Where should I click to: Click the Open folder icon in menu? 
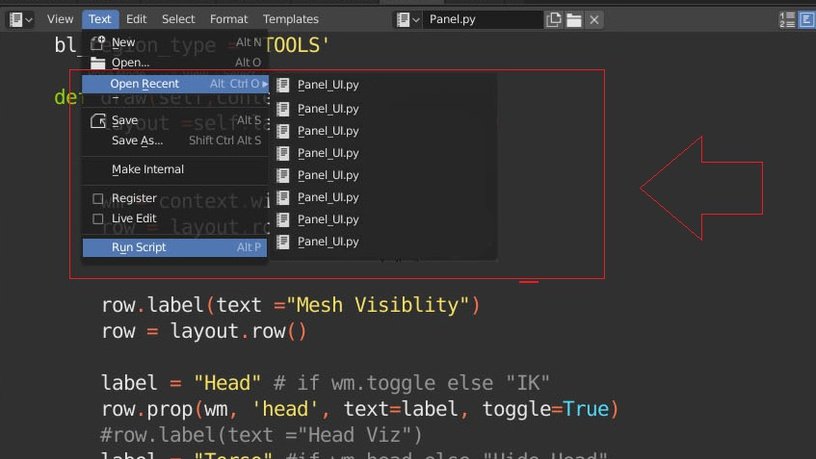(97, 63)
